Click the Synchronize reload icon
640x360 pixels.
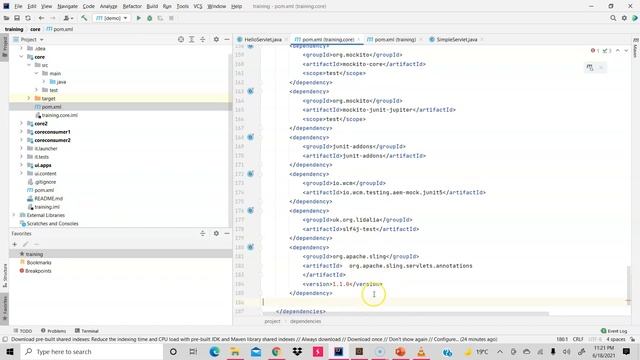tap(28, 18)
